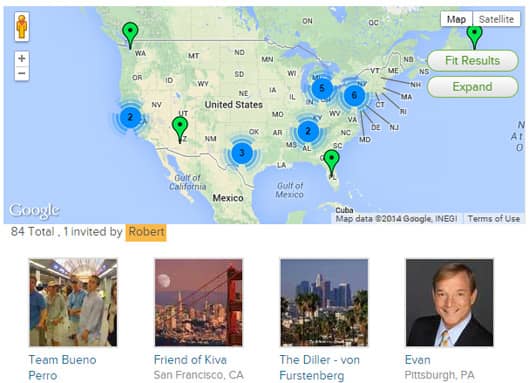Open Evan's profile portrait
The image size is (529, 383).
(x=450, y=302)
